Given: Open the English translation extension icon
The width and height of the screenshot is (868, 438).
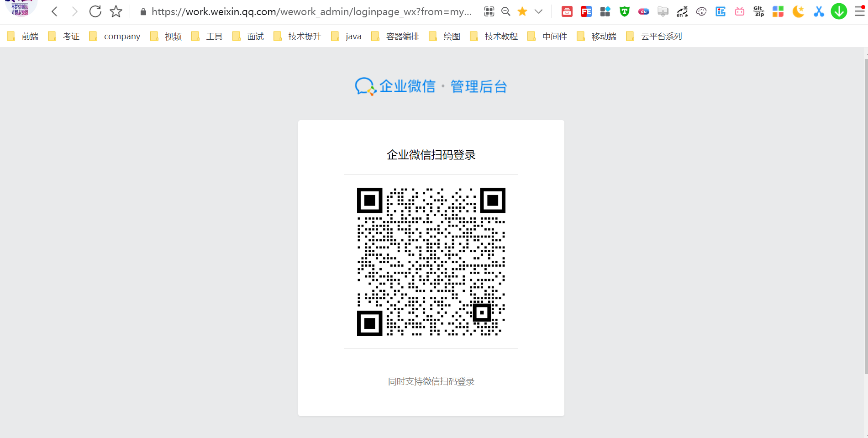Looking at the screenshot, I should tap(682, 11).
